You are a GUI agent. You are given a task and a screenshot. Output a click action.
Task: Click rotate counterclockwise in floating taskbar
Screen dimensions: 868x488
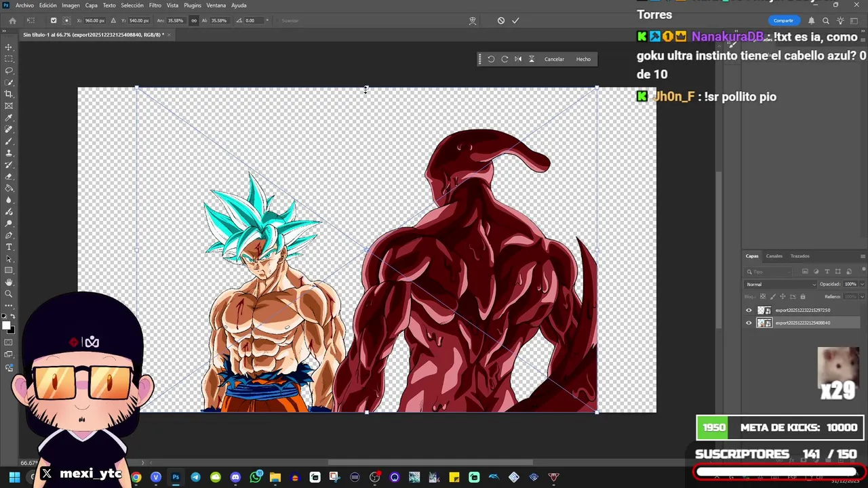491,59
